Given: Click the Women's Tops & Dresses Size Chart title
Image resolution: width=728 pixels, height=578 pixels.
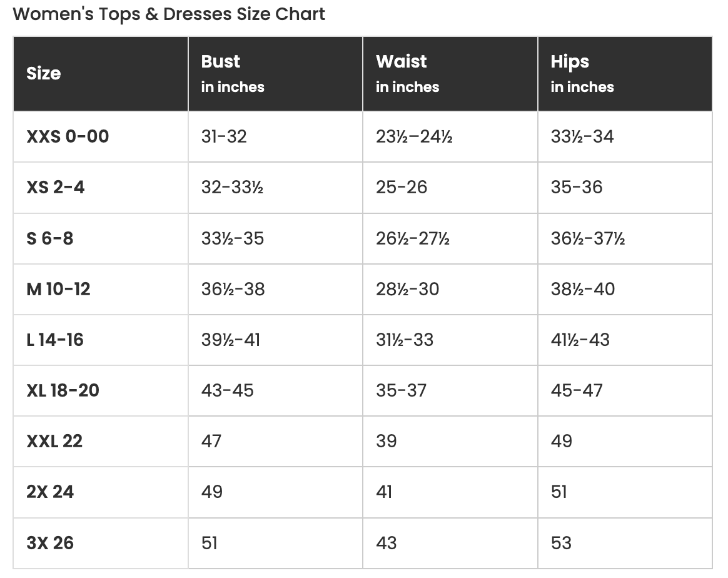Looking at the screenshot, I should point(169,14).
